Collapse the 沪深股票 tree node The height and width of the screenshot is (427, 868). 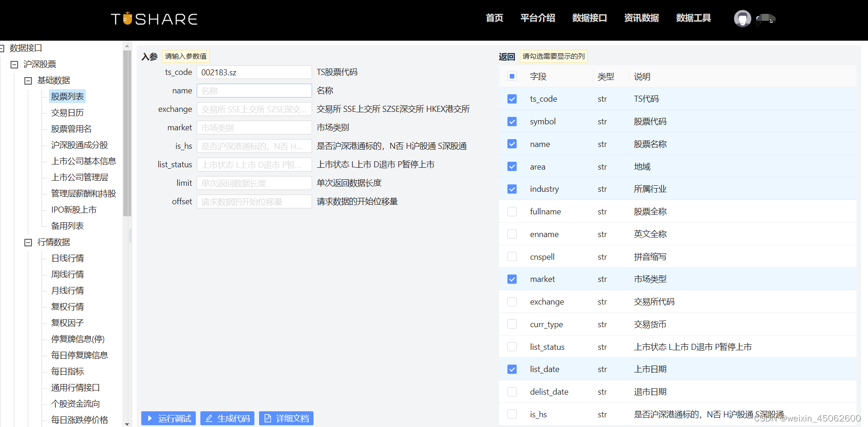[14, 64]
